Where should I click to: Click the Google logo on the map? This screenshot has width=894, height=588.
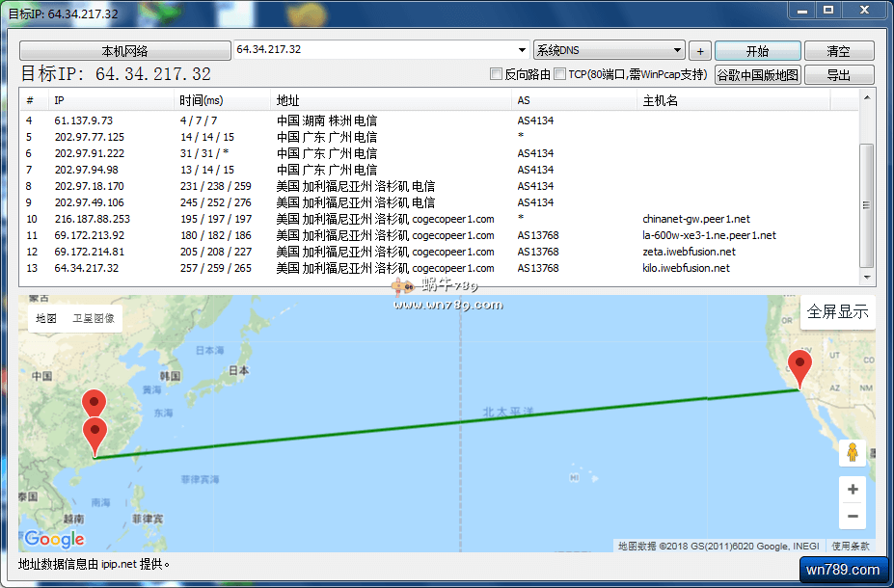click(54, 539)
